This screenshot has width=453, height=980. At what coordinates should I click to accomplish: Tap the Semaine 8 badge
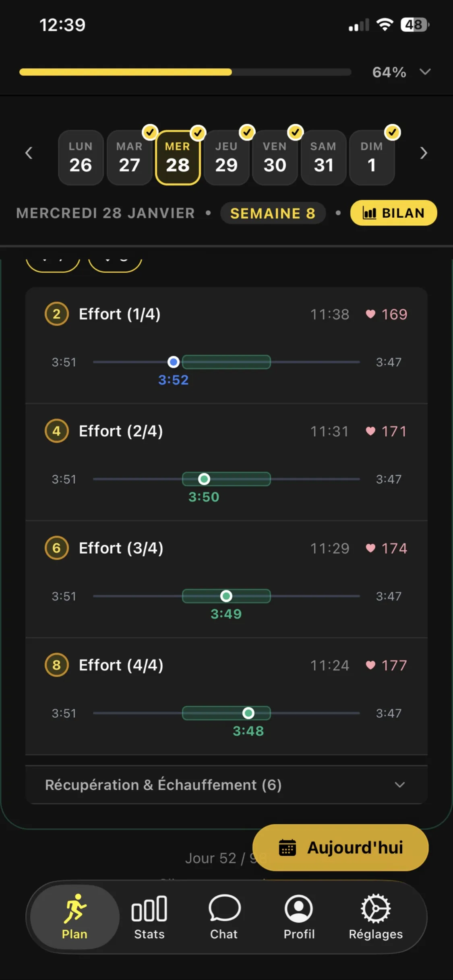273,213
